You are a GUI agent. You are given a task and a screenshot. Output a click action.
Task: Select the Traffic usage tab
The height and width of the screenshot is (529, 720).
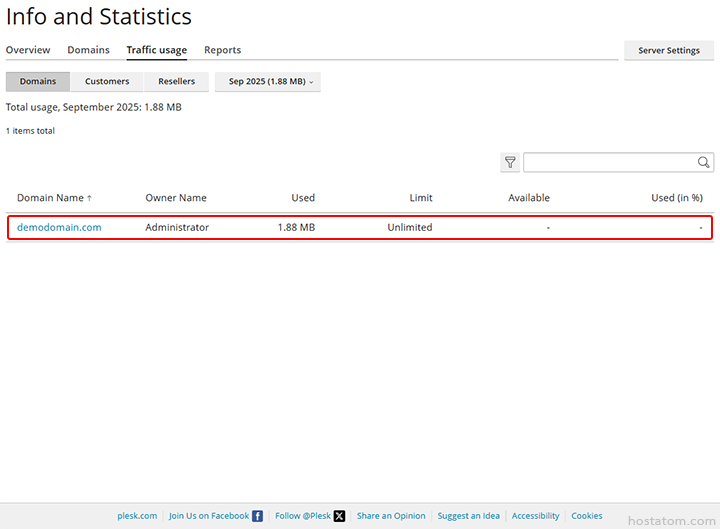coord(156,50)
